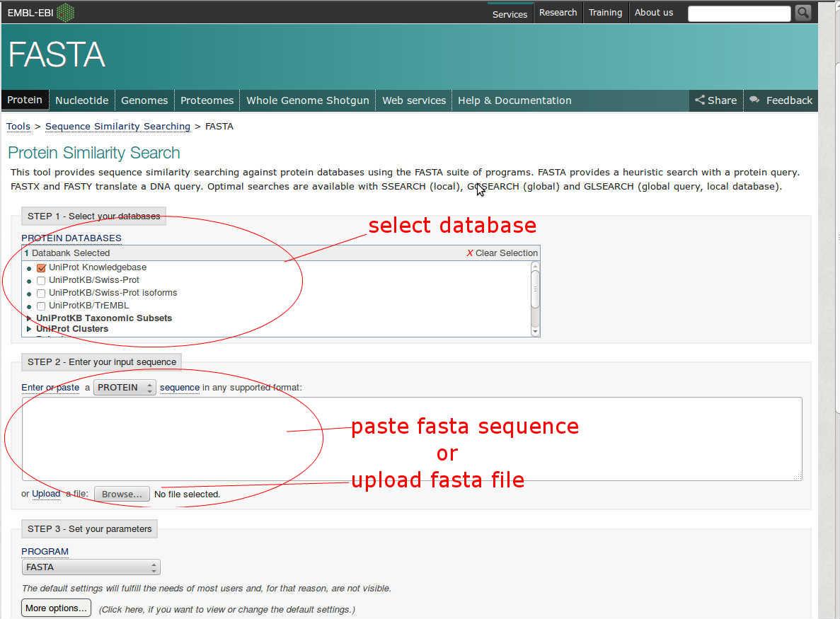Open Whole Genome Shotgun tab
The width and height of the screenshot is (840, 619).
pos(308,100)
